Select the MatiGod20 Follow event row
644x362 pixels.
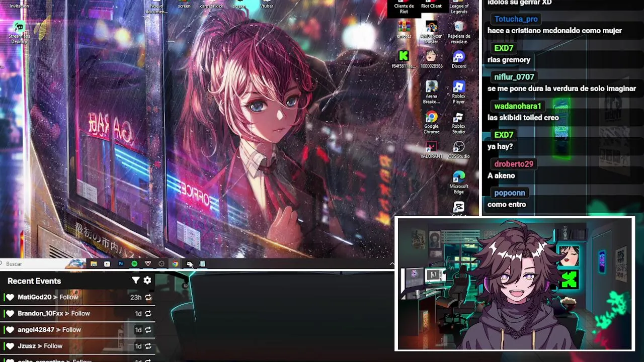point(77,297)
